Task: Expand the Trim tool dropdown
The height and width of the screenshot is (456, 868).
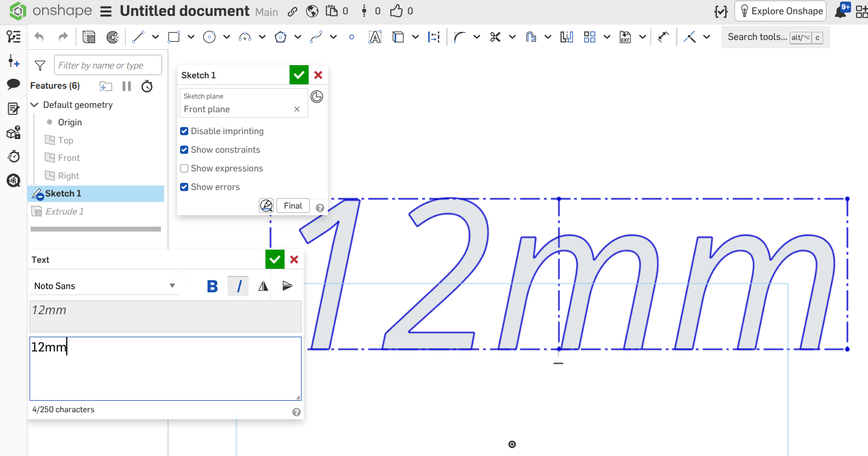Action: click(x=512, y=37)
